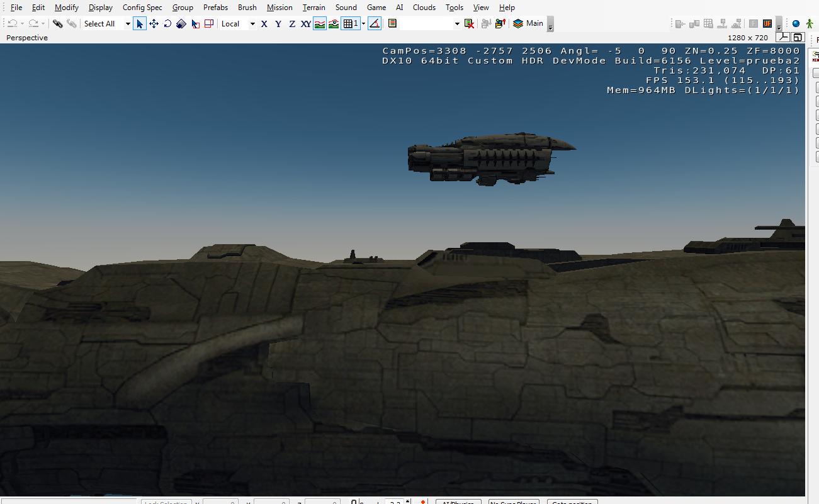The height and width of the screenshot is (504, 819).
Task: Toggle XY plane constraint
Action: coord(306,24)
